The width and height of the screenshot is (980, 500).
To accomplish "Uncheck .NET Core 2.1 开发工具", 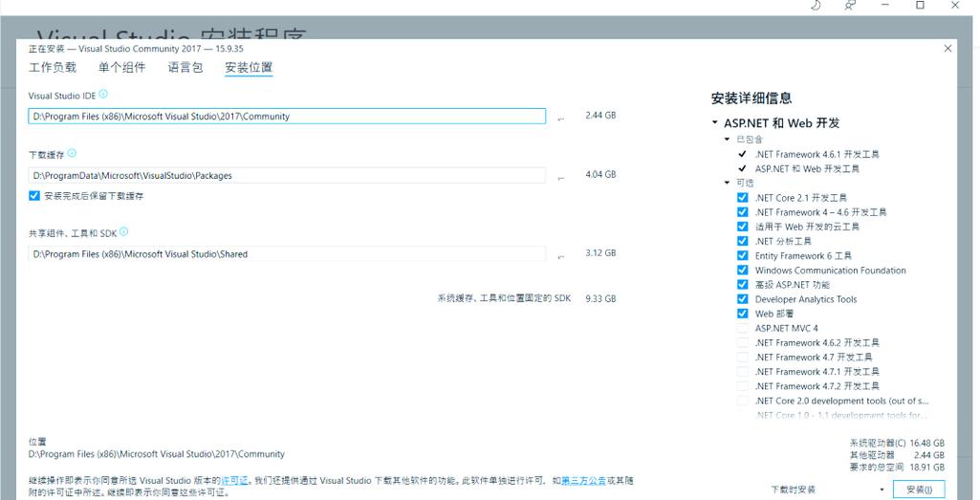I will tap(743, 198).
